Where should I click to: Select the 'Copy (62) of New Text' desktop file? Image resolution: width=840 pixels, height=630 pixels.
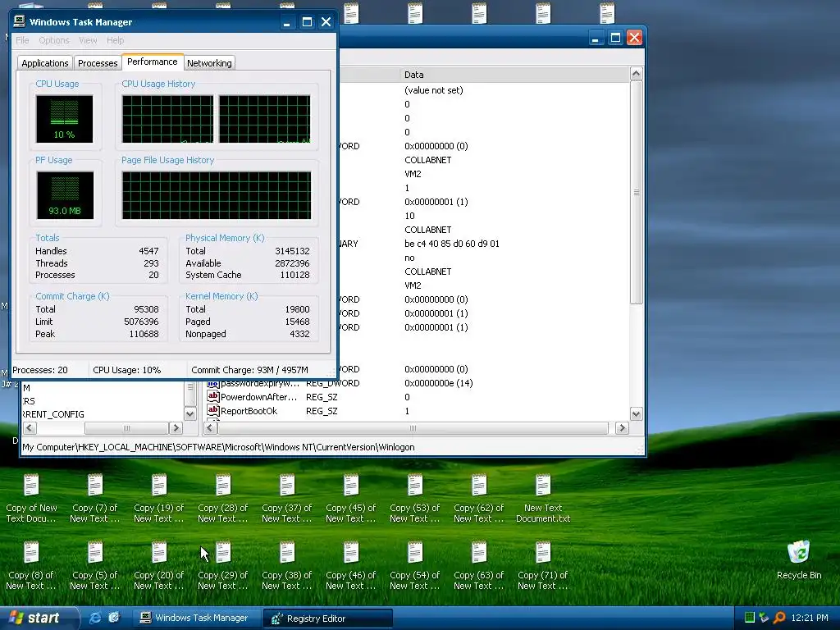(479, 499)
